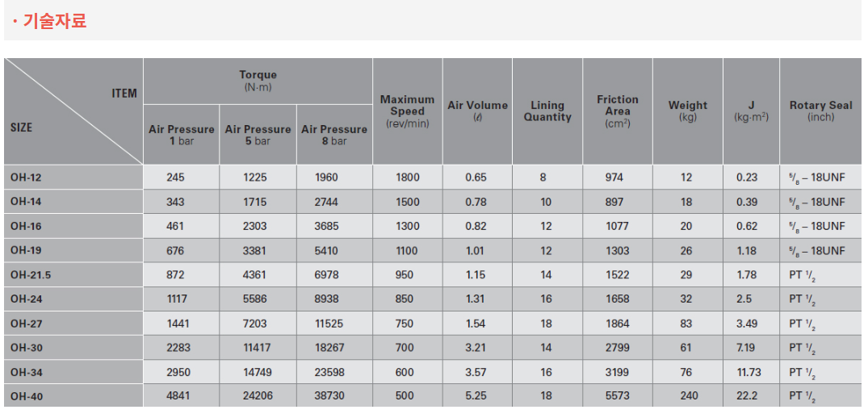The height and width of the screenshot is (418, 868).
Task: Select the OH-40 row label
Action: point(26,396)
